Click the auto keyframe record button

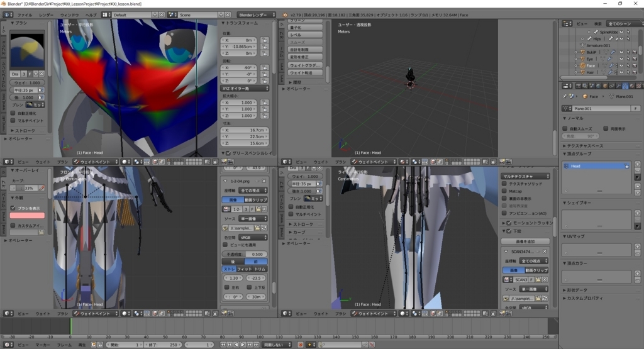(x=300, y=345)
